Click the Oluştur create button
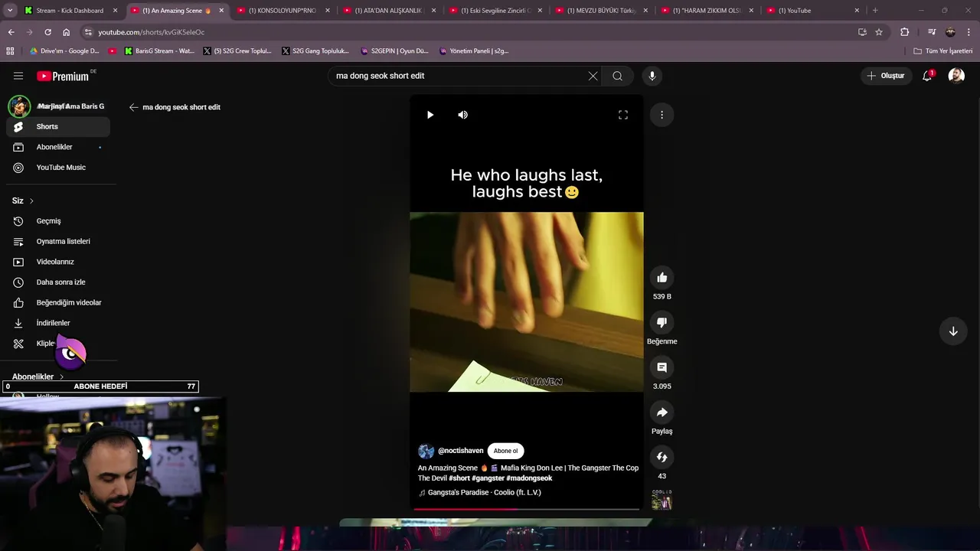980x551 pixels. 886,76
